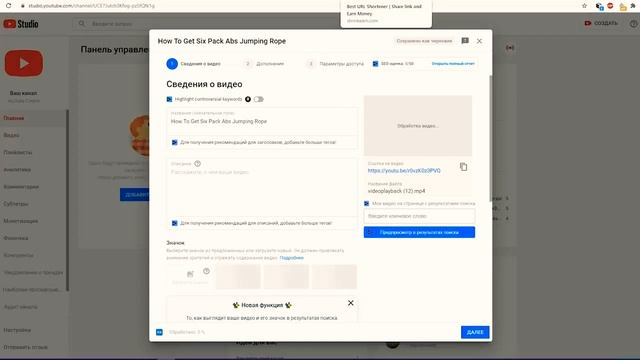Toggle Highlight controversial keywords switch
This screenshot has width=640, height=360.
click(258, 99)
